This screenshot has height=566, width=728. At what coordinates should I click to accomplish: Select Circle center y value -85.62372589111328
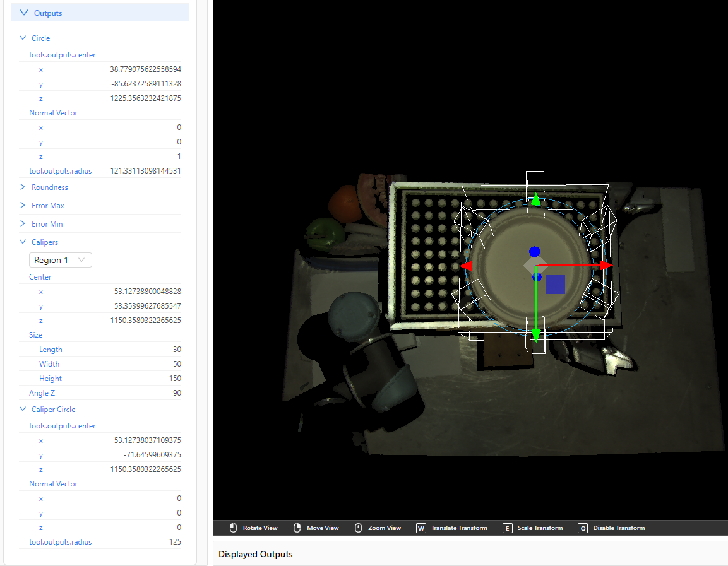pyautogui.click(x=146, y=83)
